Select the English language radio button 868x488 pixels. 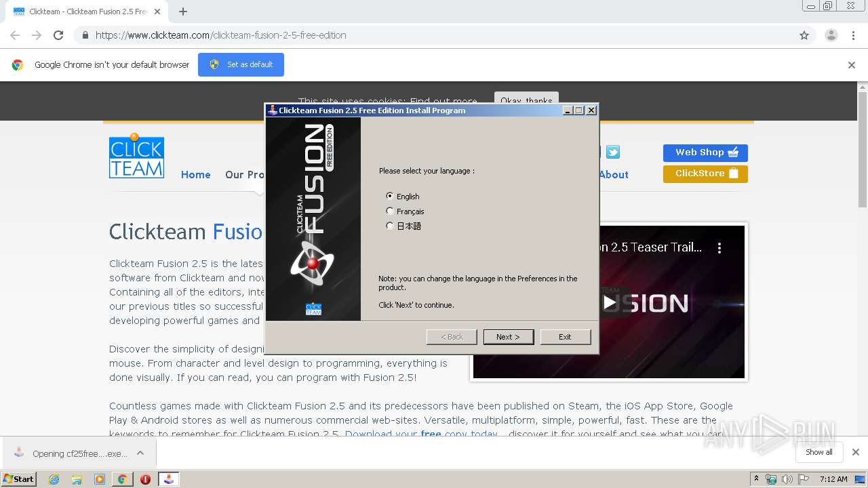point(389,196)
